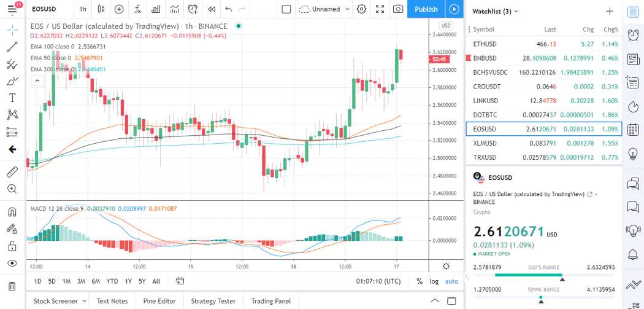Toggle auto scale mode

pyautogui.click(x=451, y=281)
